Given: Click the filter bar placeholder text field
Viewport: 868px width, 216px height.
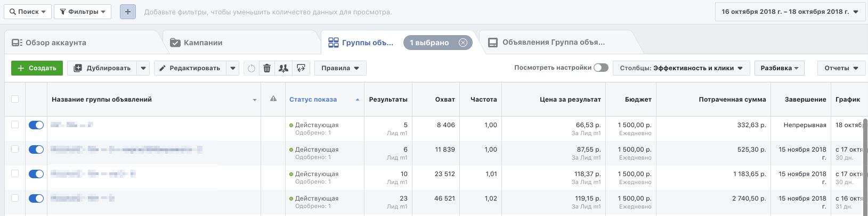Looking at the screenshot, I should click(267, 12).
